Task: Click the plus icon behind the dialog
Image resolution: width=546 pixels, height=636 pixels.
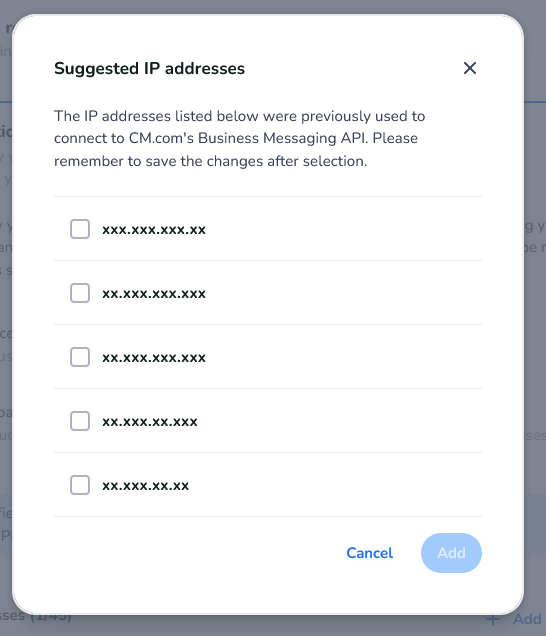Action: point(493,620)
